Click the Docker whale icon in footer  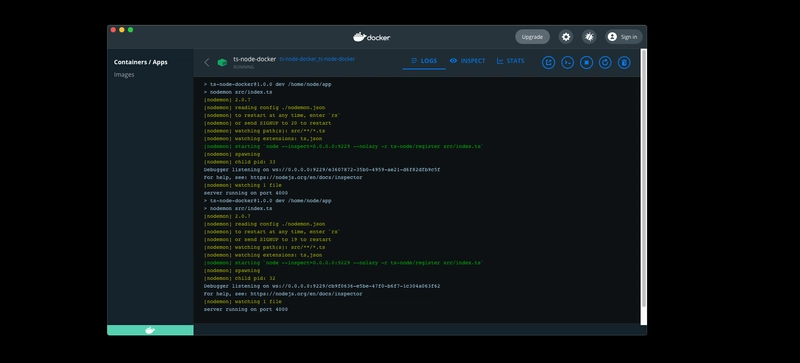(150, 330)
